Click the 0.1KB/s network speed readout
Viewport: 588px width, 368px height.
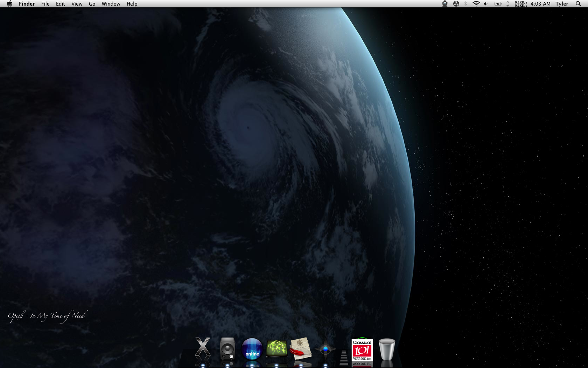(521, 4)
